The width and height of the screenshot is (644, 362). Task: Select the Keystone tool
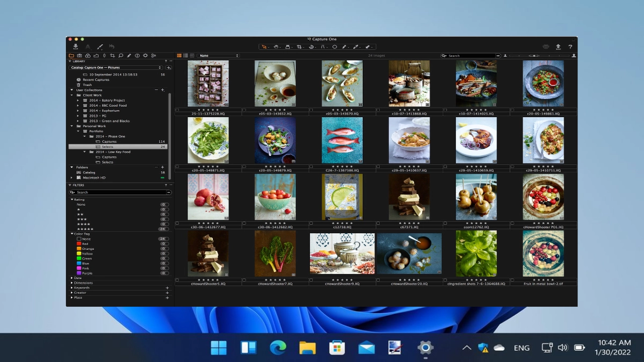point(323,47)
